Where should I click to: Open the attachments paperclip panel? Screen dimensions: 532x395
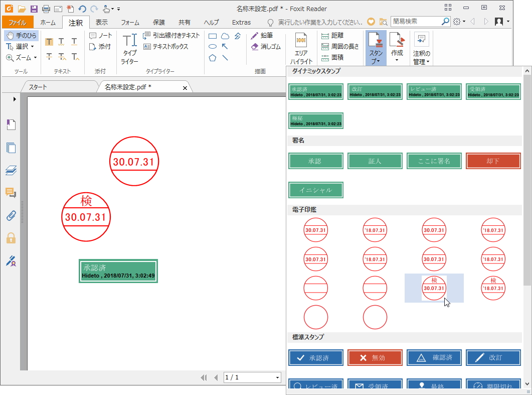11,216
